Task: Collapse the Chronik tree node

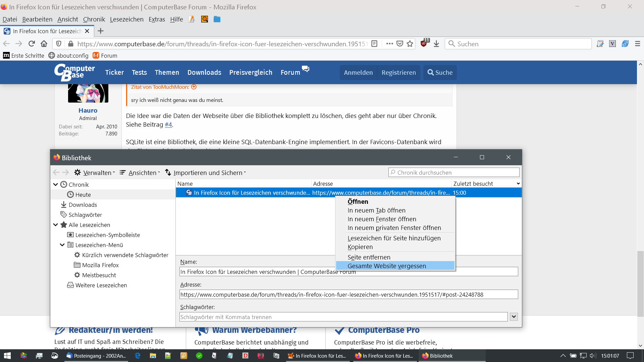Action: tap(56, 184)
